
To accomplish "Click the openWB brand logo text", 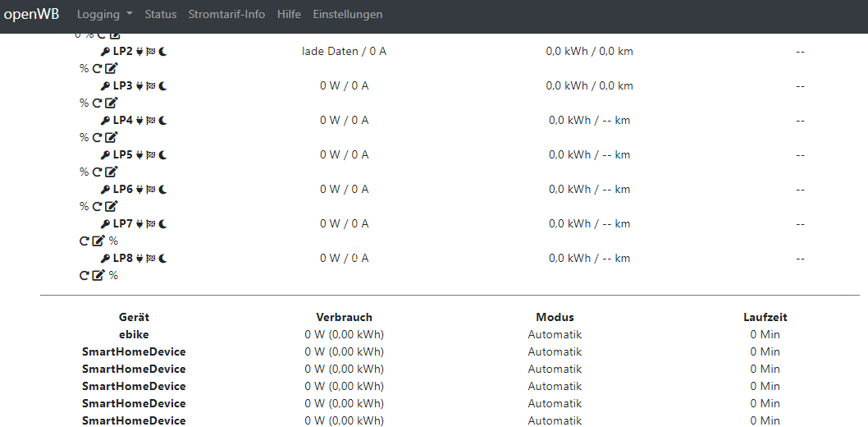I will pyautogui.click(x=31, y=14).
